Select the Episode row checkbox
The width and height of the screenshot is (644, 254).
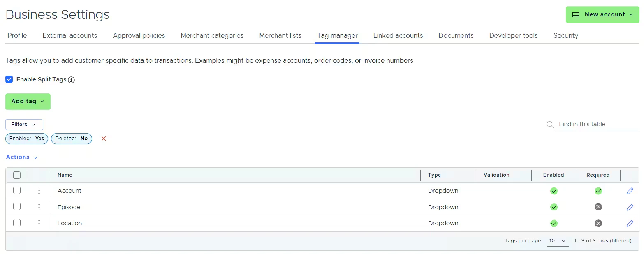click(17, 207)
